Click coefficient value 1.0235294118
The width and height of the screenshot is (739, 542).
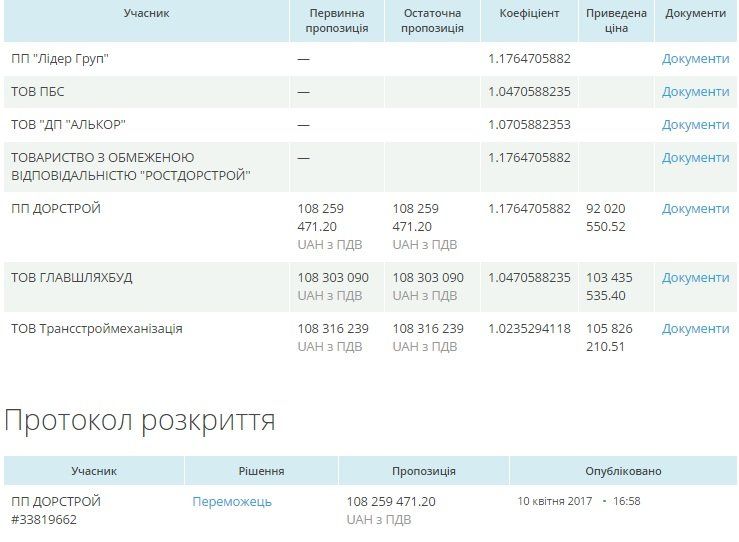click(529, 329)
